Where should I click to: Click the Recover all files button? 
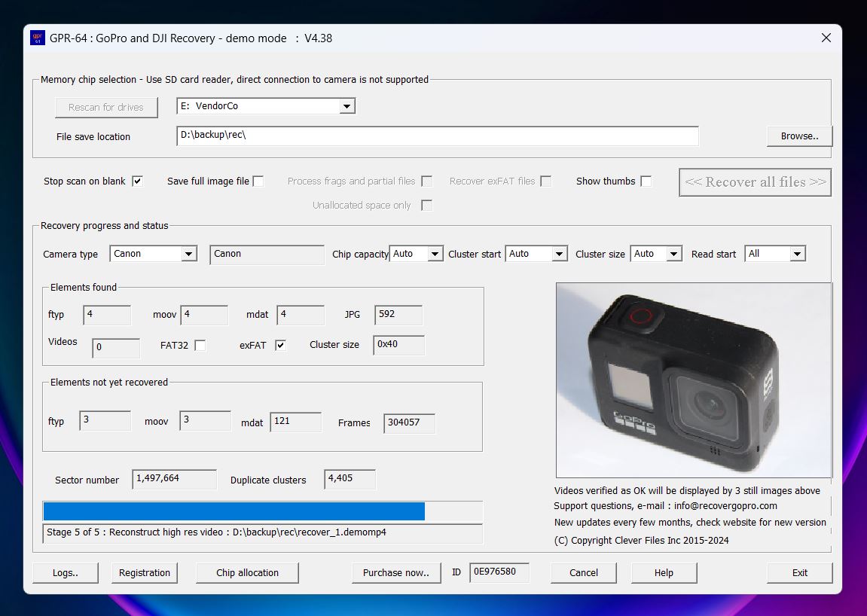coord(756,182)
